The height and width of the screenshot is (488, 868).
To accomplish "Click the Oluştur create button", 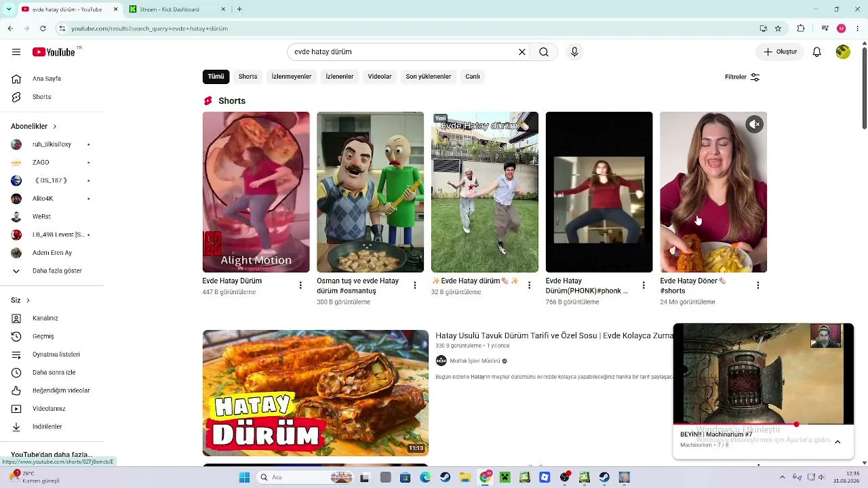I will 780,52.
